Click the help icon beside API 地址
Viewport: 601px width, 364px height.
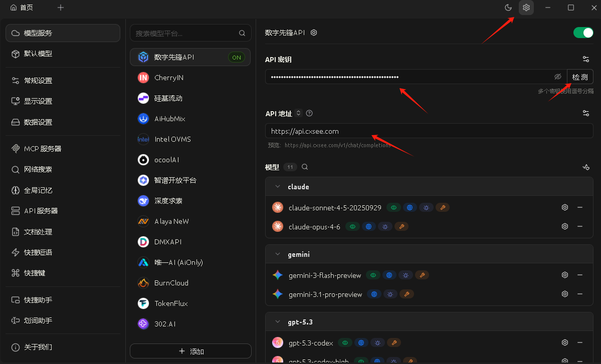pyautogui.click(x=309, y=113)
